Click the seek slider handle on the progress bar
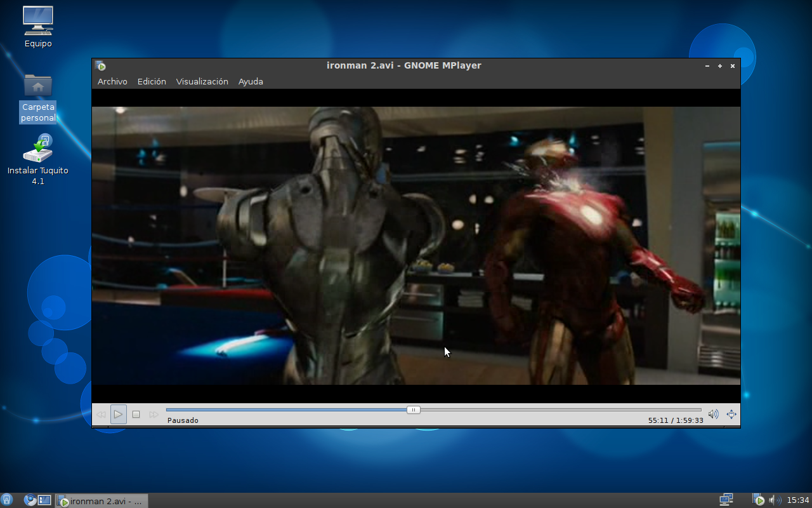812x508 pixels. pos(414,410)
